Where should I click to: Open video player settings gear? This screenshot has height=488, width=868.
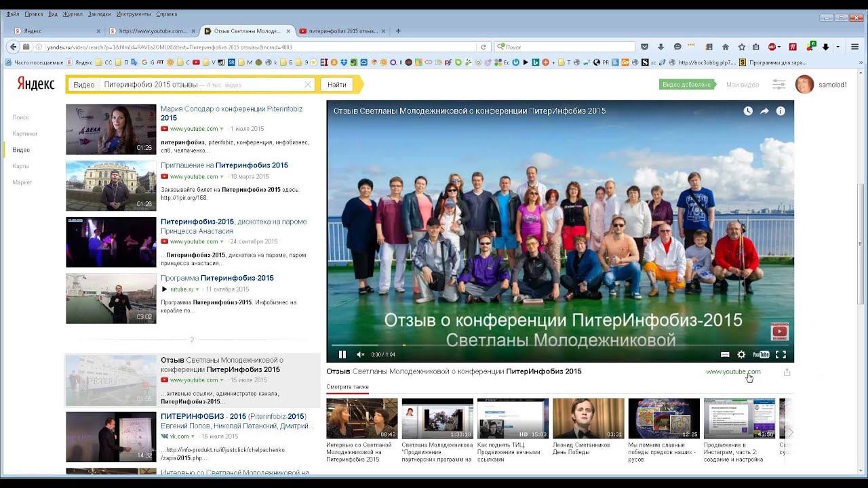pos(741,354)
